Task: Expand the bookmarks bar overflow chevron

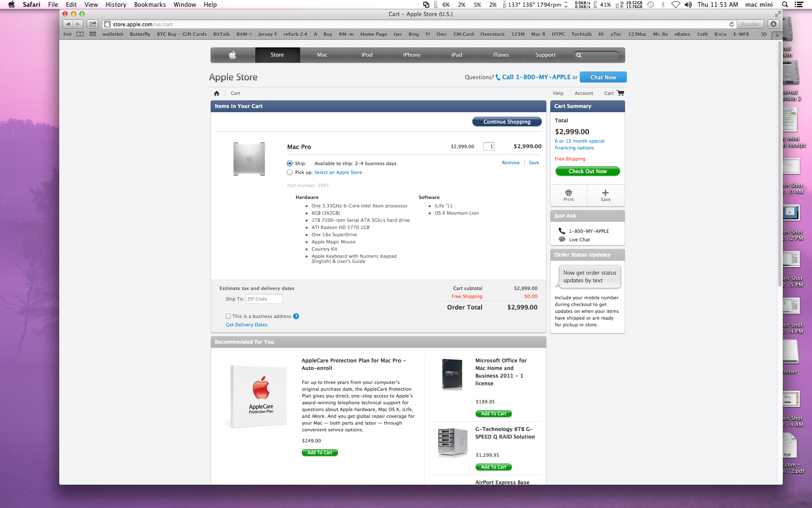Action: click(764, 34)
